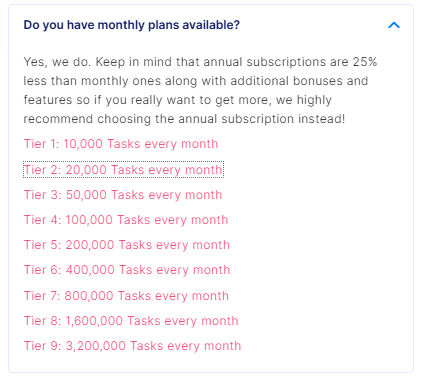Open the focused Tier 2: 20,000 Tasks link
Viewport: 426px width, 377px height.
coord(123,170)
